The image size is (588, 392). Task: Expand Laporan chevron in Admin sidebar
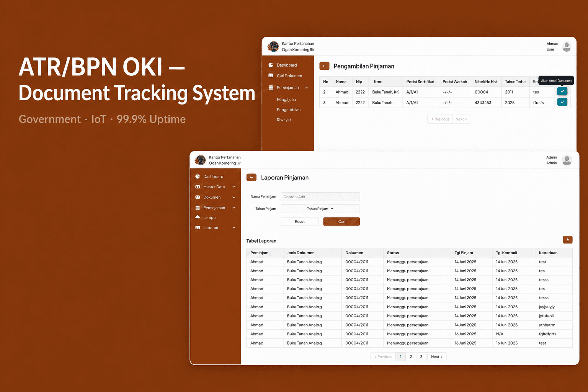coord(234,227)
